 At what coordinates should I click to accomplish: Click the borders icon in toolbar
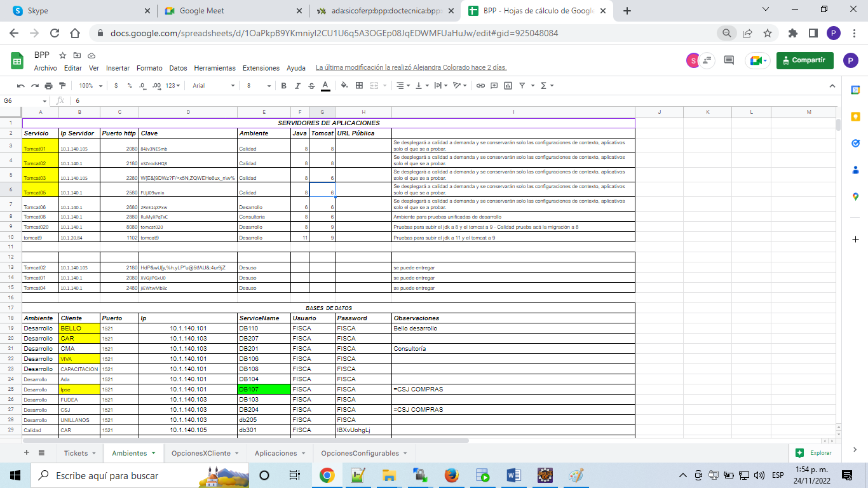[x=359, y=86]
